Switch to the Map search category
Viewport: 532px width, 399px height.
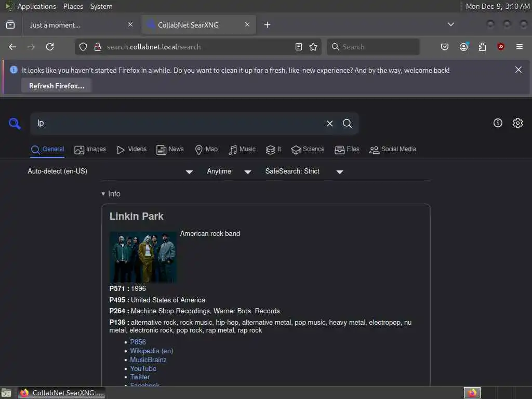click(x=207, y=150)
